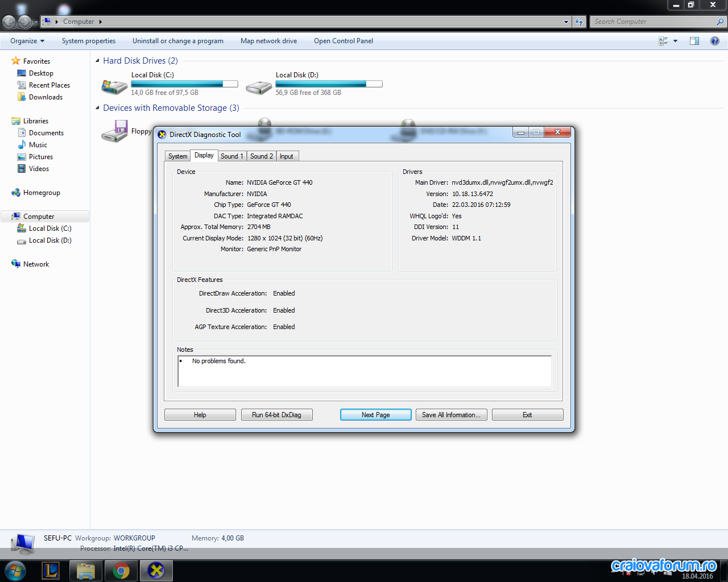Click the Back navigation arrow in Explorer
Image resolution: width=728 pixels, height=582 pixels.
coord(9,22)
